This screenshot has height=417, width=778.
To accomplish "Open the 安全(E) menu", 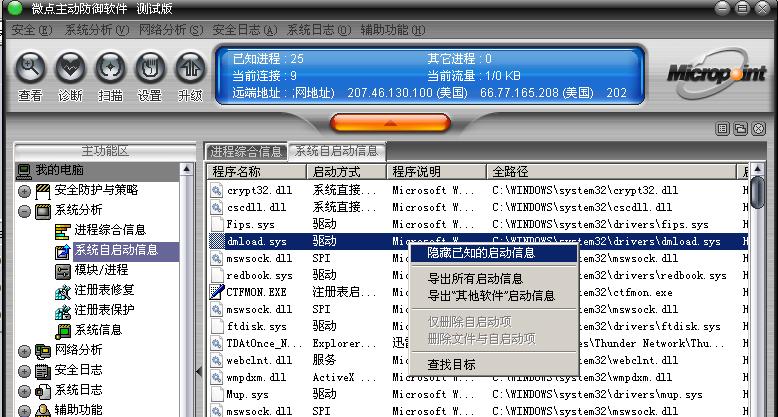I will [32, 30].
